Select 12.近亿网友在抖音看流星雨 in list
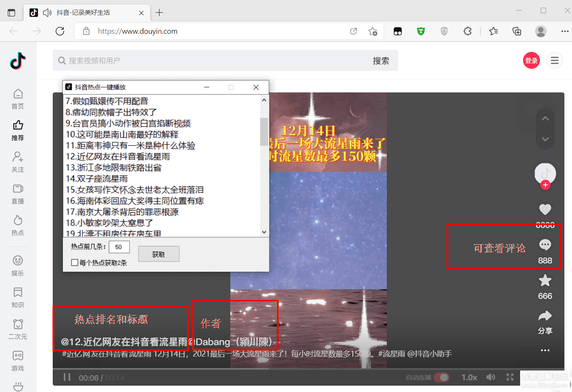 coord(118,157)
